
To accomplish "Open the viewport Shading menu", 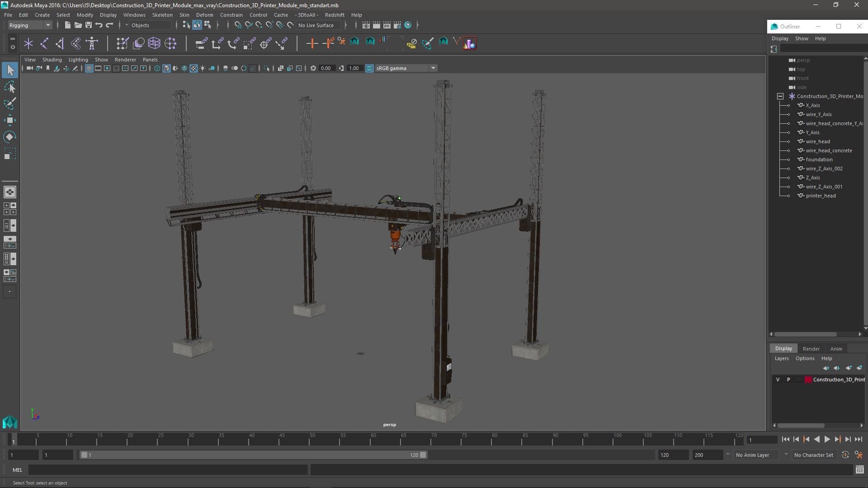I will tap(52, 60).
